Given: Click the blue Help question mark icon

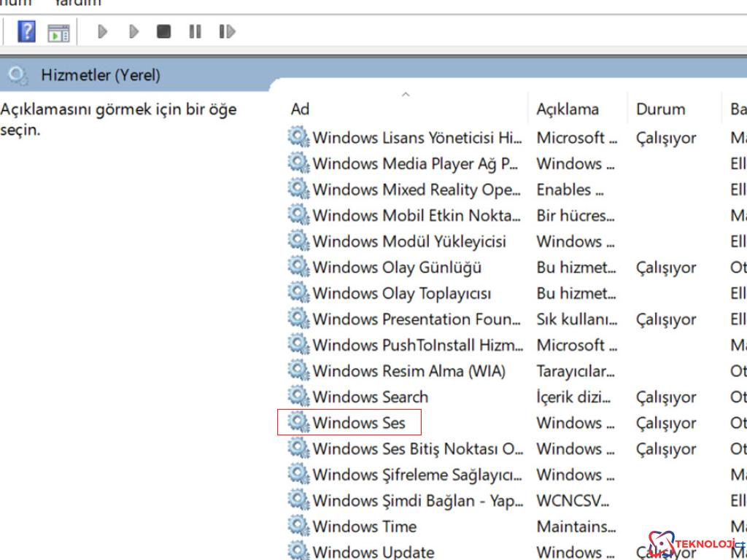Looking at the screenshot, I should (26, 31).
